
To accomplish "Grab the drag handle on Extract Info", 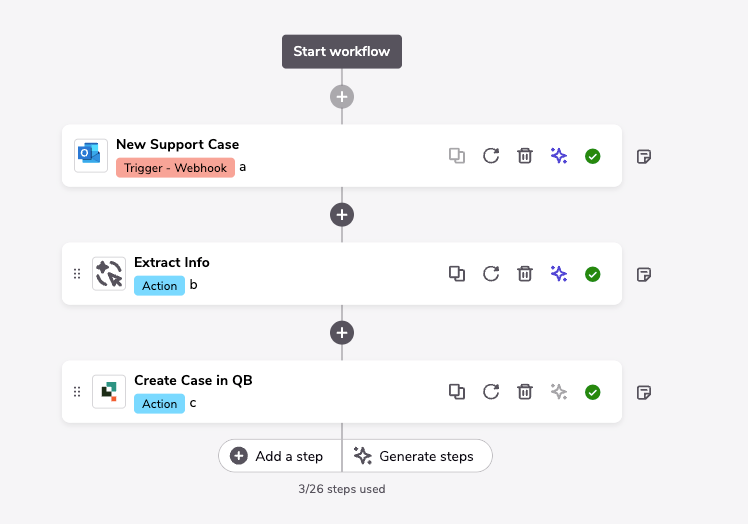I will point(77,273).
